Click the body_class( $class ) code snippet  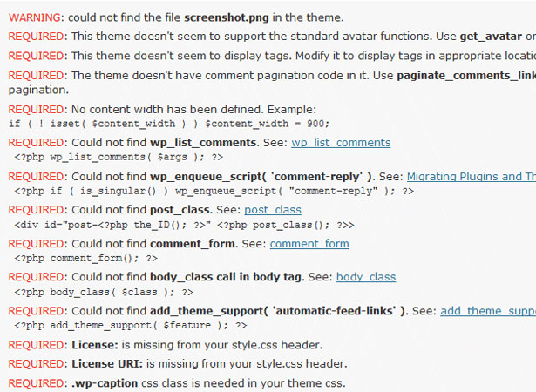[x=104, y=292]
